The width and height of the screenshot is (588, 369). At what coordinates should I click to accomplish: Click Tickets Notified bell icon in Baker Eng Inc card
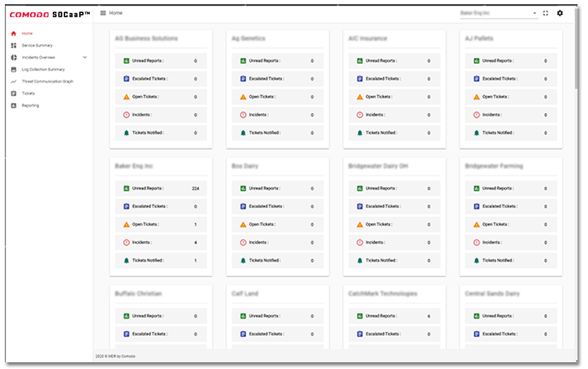[x=126, y=260]
